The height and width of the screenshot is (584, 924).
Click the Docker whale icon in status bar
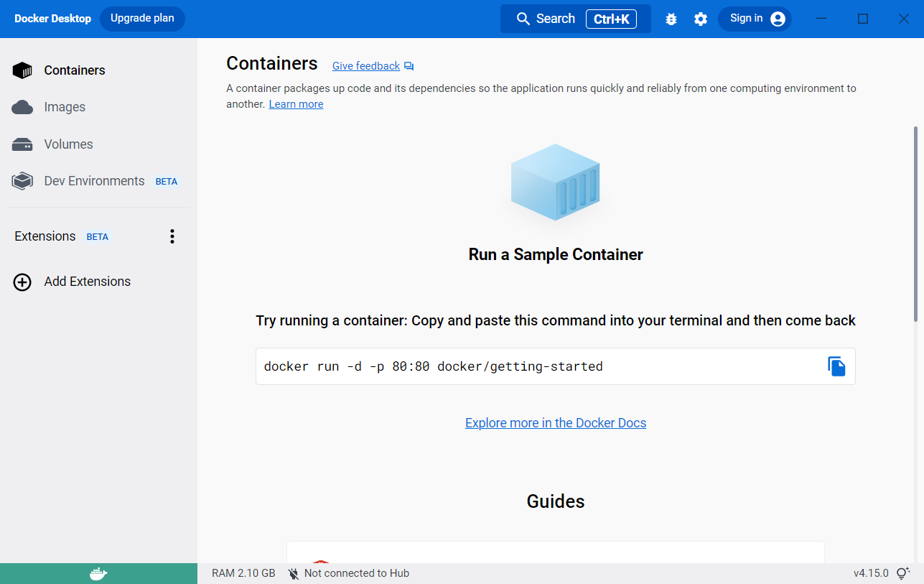pos(98,574)
